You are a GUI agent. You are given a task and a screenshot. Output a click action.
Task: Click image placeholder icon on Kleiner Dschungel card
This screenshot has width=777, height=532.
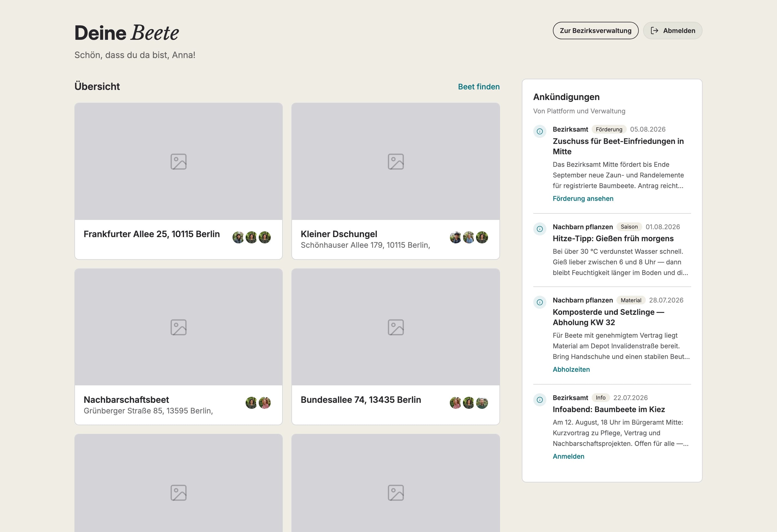point(396,161)
